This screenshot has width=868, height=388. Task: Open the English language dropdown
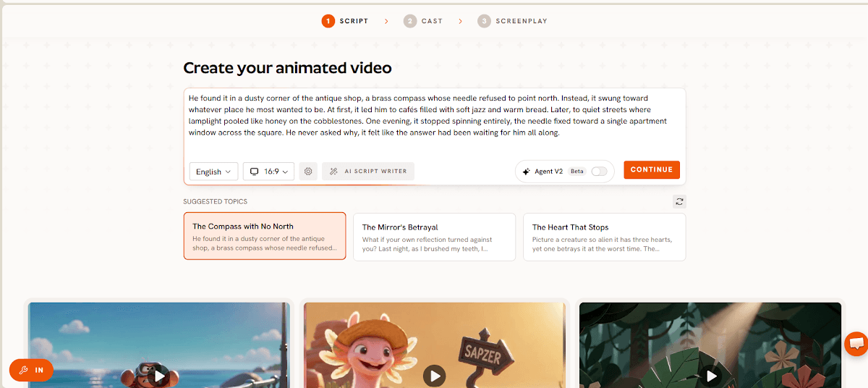click(213, 172)
